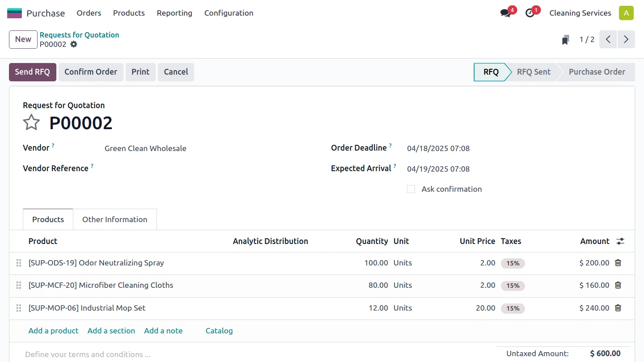
Task: Delete the Industrial Mop Set line
Action: pyautogui.click(x=618, y=308)
